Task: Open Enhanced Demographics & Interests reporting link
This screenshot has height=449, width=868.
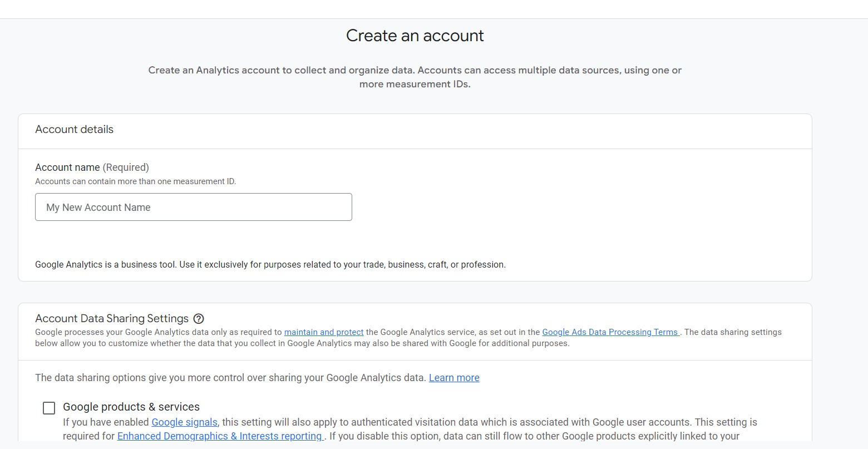Action: click(x=221, y=436)
